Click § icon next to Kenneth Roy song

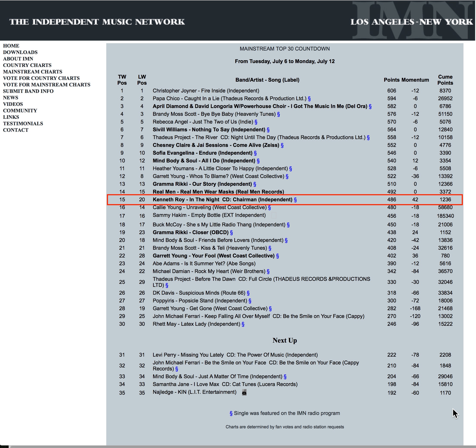point(295,200)
